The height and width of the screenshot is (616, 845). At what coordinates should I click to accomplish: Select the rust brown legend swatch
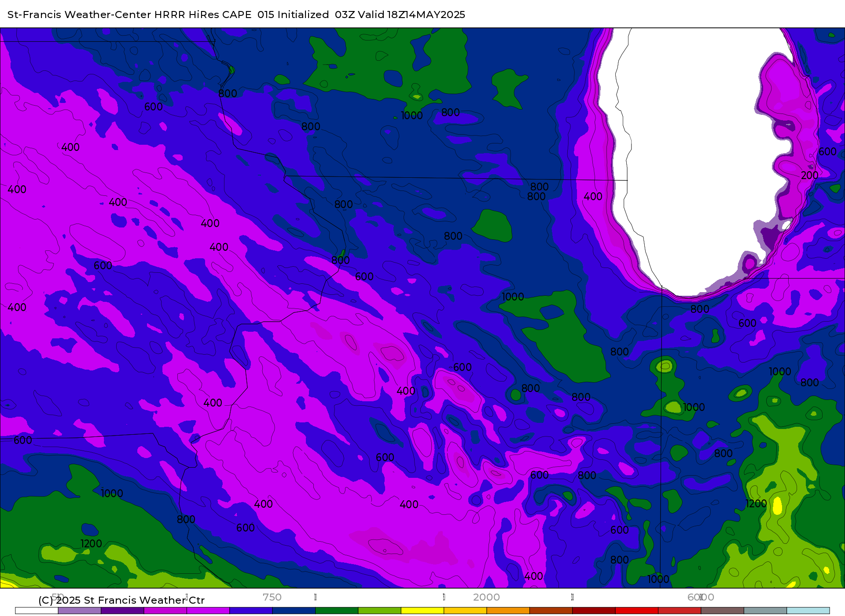pyautogui.click(x=551, y=611)
